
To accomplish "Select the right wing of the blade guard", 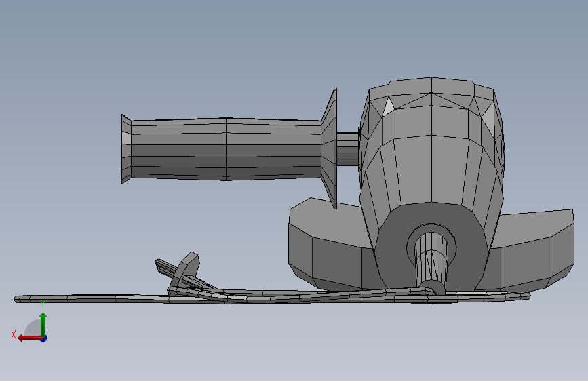I will (532, 249).
